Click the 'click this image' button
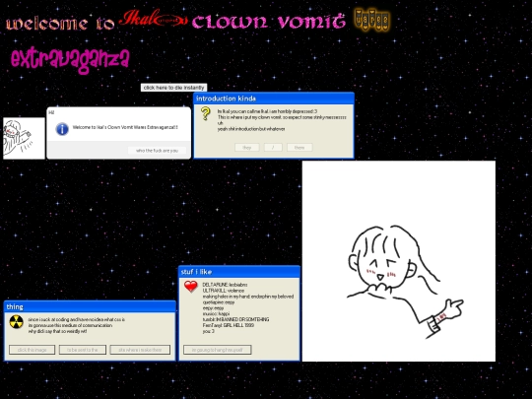Viewport: 532px width, 399px height. (32, 350)
